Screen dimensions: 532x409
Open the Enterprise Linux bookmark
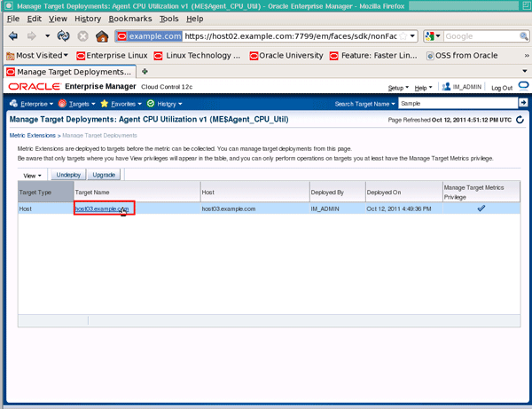[x=112, y=55]
